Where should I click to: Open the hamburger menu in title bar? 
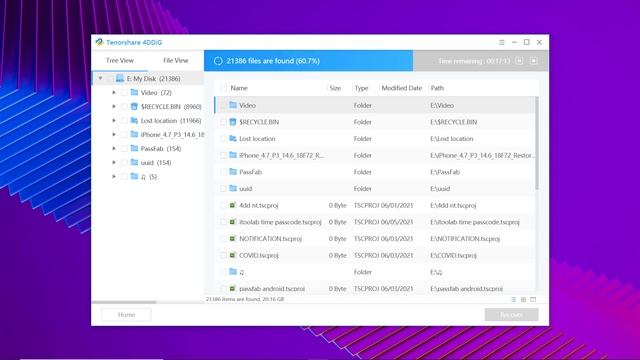pos(502,42)
